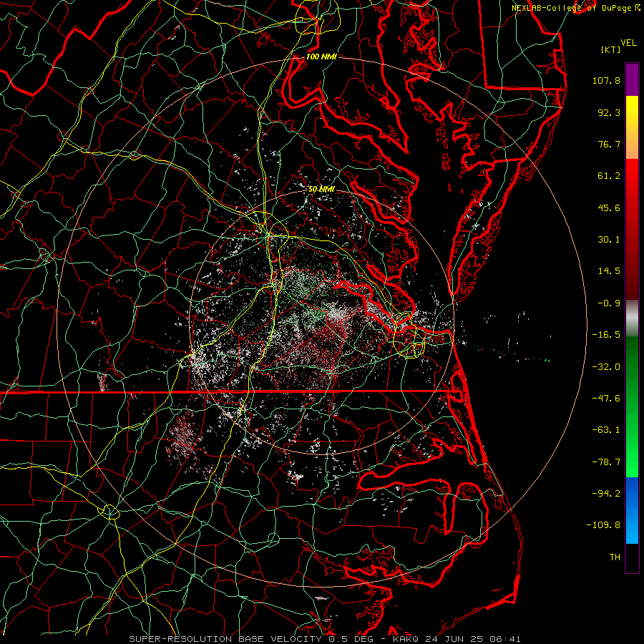Click the [KT] units label
The height and width of the screenshot is (644, 644).
[x=611, y=49]
